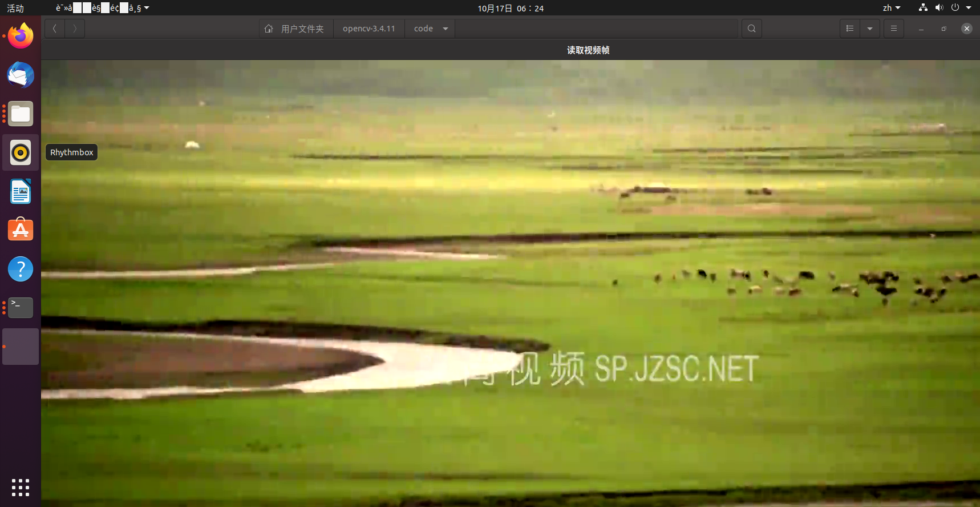Go to 用户文件夹 home path segment
The width and height of the screenshot is (980, 507).
click(296, 29)
